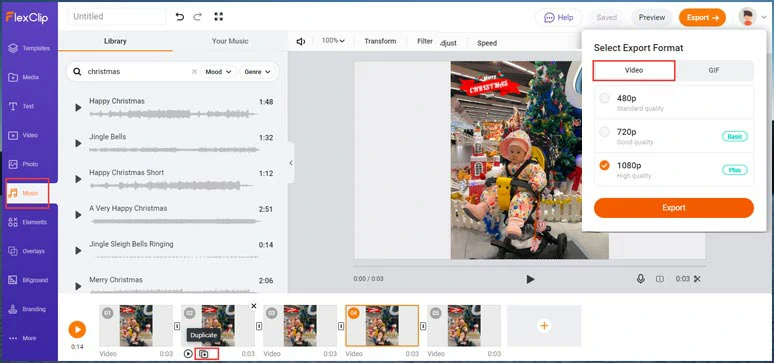Play the A Very Happy Christmas track

coord(78,215)
